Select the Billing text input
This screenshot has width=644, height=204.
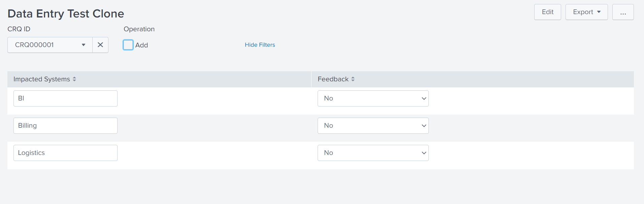[x=65, y=125]
